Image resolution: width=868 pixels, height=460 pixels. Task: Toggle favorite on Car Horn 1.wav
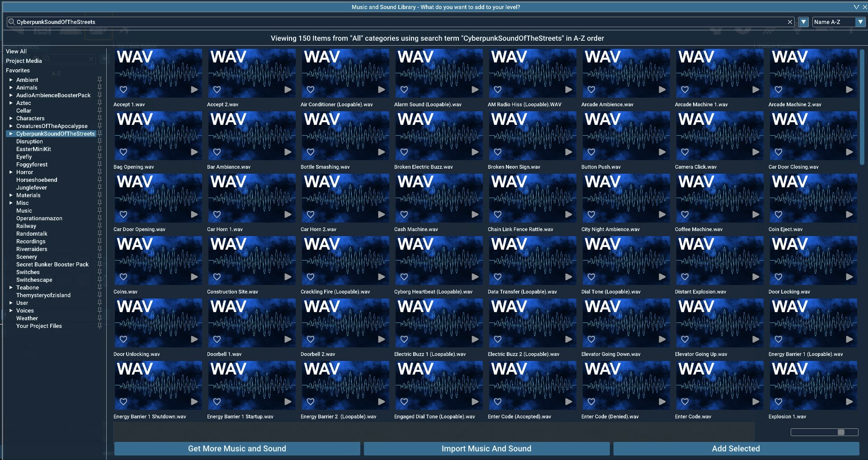point(217,215)
